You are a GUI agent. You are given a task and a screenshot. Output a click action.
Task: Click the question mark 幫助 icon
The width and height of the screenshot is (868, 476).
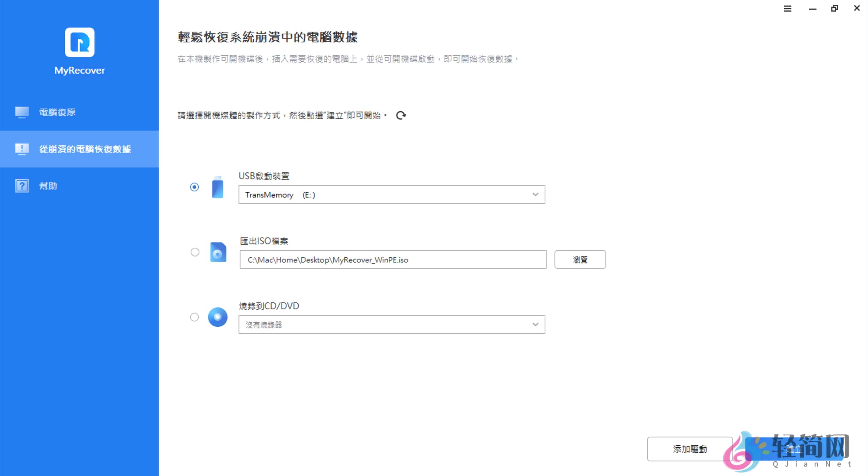[22, 186]
